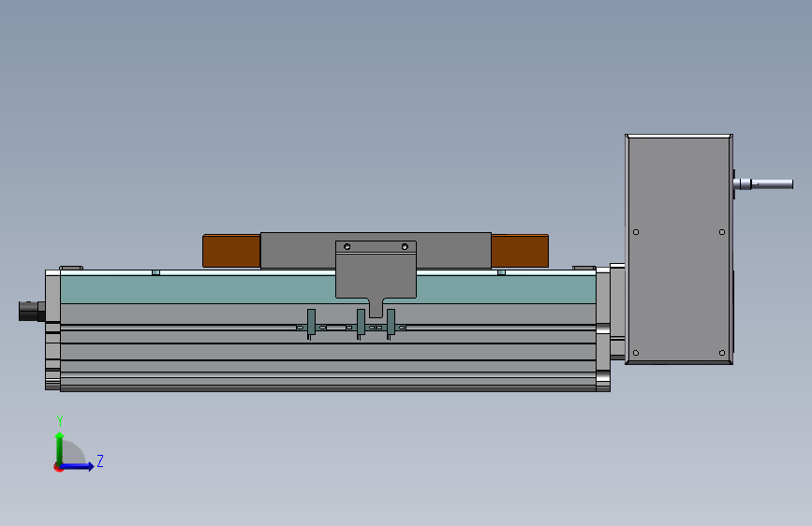Select the shaft protruding from the motor housing
This screenshot has width=812, height=526.
(x=763, y=183)
